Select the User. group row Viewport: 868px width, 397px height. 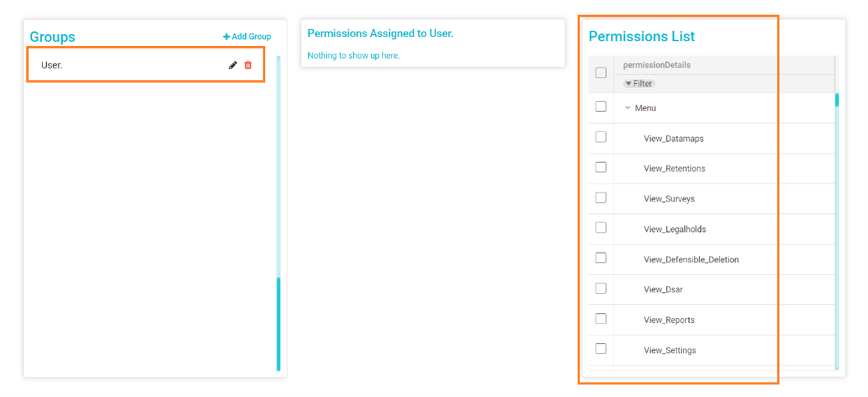126,65
